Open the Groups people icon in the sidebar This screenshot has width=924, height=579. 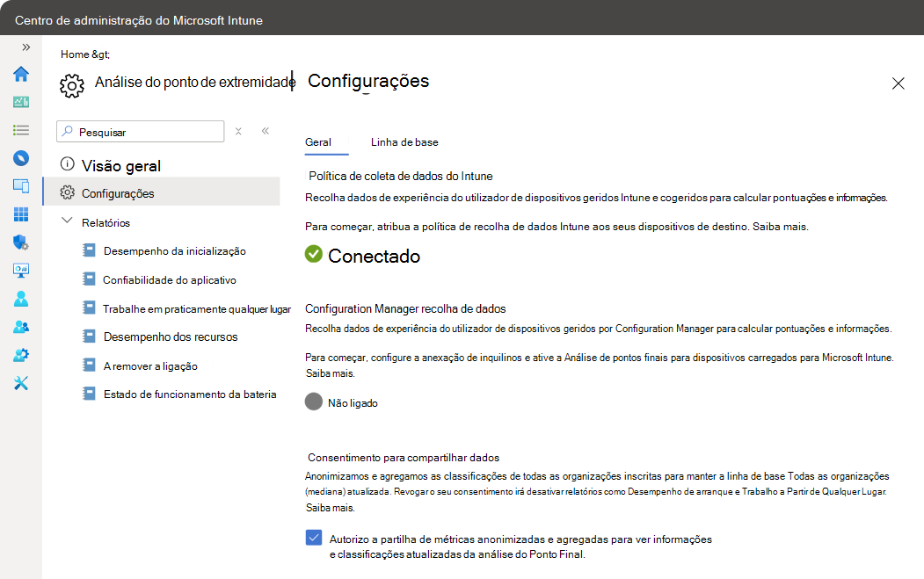[21, 327]
